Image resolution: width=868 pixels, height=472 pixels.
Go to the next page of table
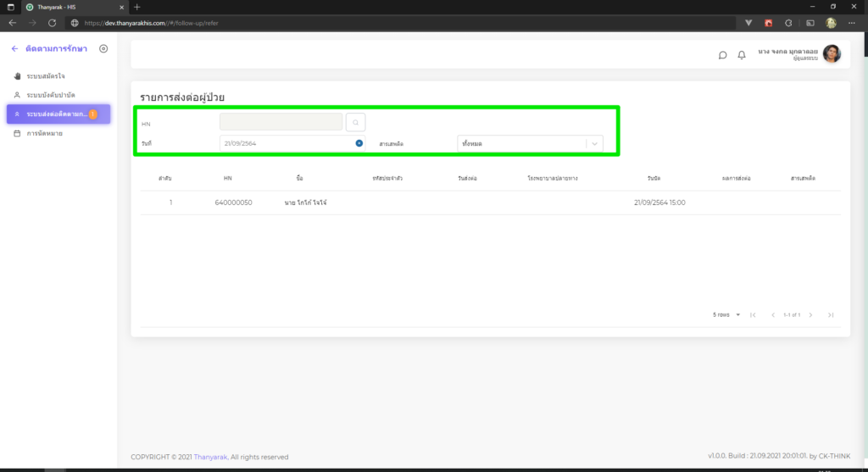coord(810,315)
